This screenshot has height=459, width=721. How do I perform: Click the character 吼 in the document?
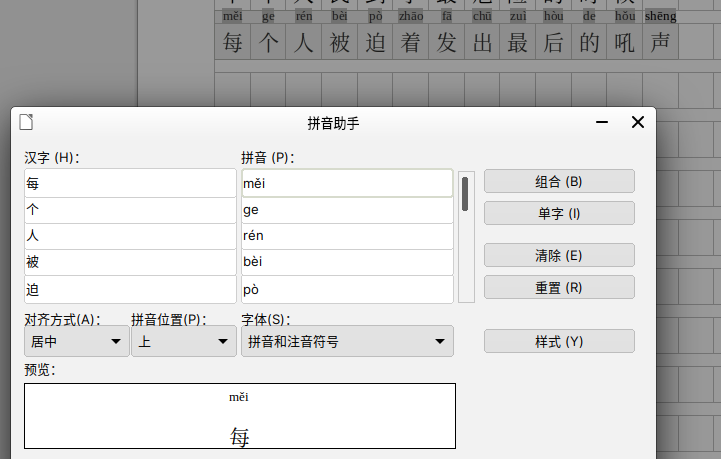point(625,43)
